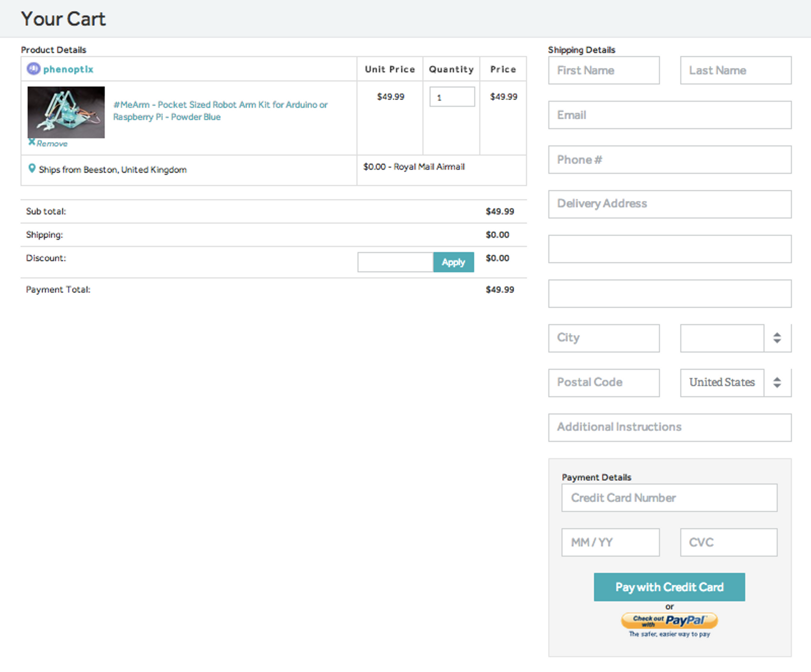Click the Remove X icon
The image size is (811, 672).
[32, 142]
